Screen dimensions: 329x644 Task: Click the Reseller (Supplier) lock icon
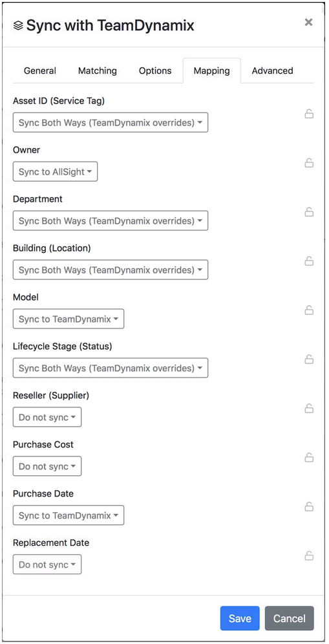[309, 408]
